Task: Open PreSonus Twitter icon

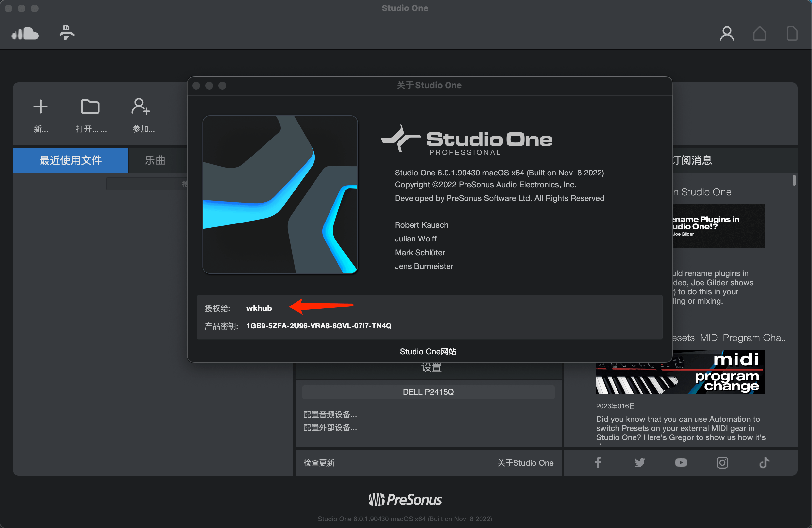Action: 640,463
